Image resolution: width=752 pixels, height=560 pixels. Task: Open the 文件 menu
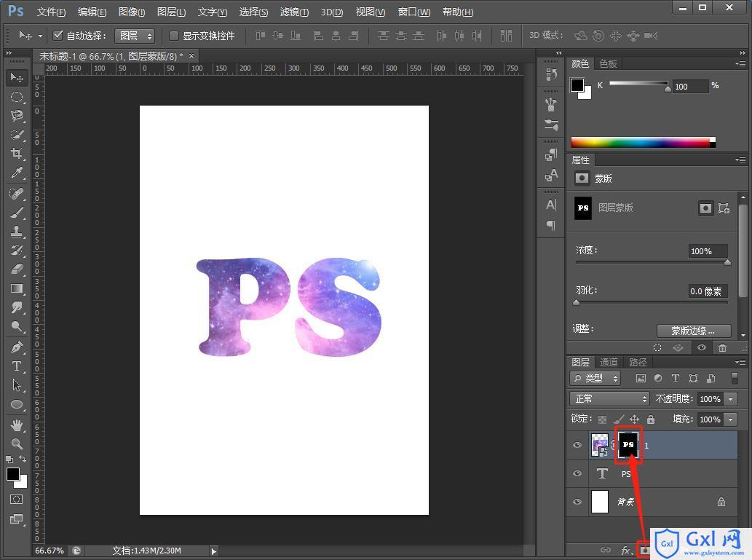coord(51,12)
